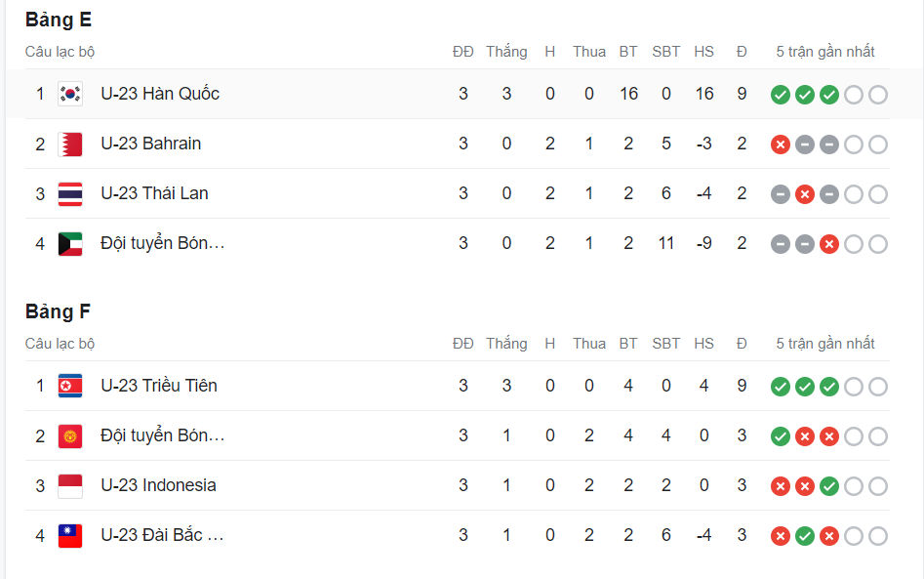Select the U-23 Thái Lan team name

click(x=154, y=193)
